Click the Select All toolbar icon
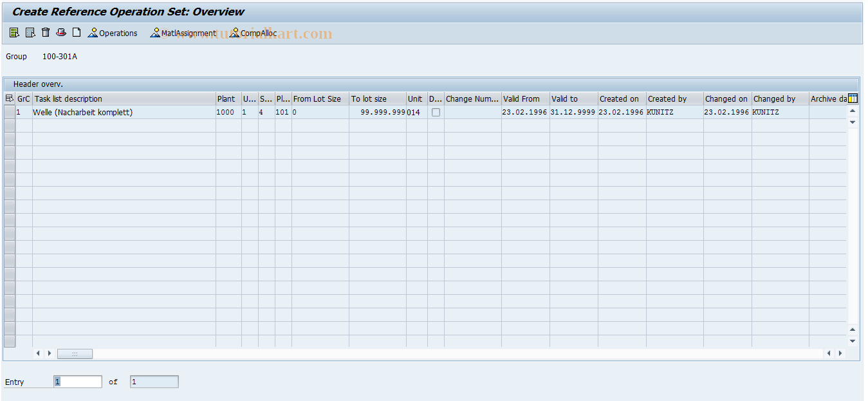The width and height of the screenshot is (868, 401). pos(14,33)
